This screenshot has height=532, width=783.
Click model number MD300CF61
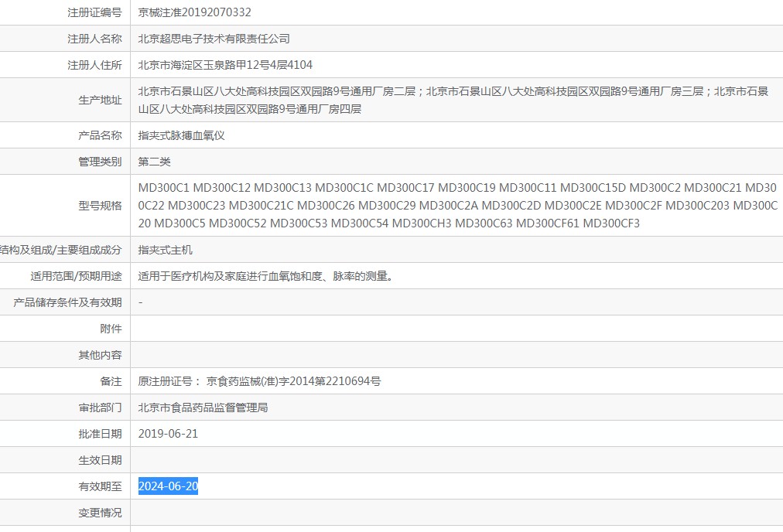pos(547,223)
